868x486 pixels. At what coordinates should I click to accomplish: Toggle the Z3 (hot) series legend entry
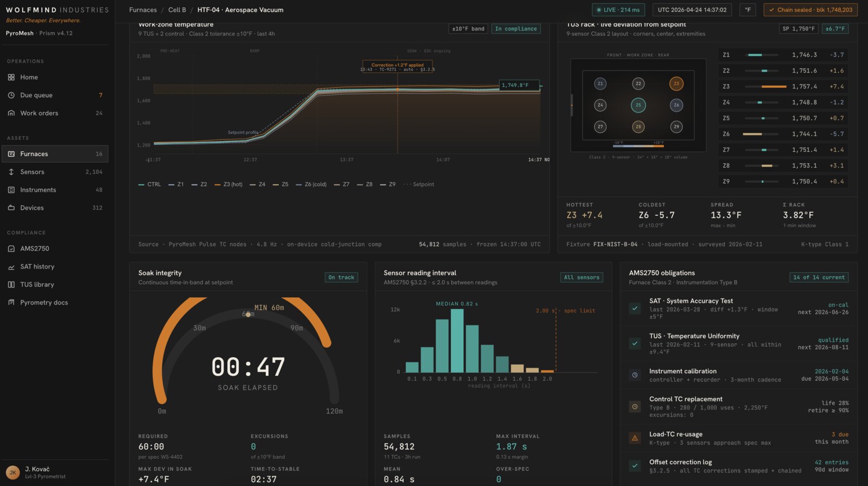coord(228,184)
